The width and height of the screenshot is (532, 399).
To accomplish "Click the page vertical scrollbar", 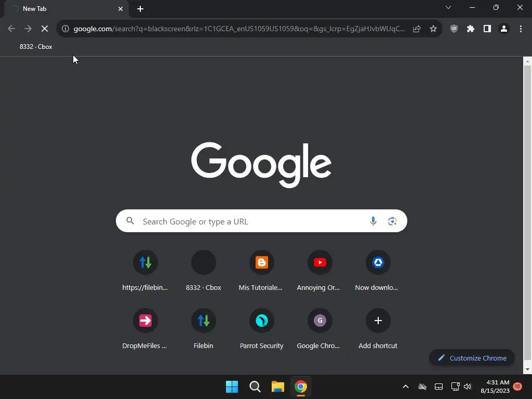I will click(x=527, y=213).
